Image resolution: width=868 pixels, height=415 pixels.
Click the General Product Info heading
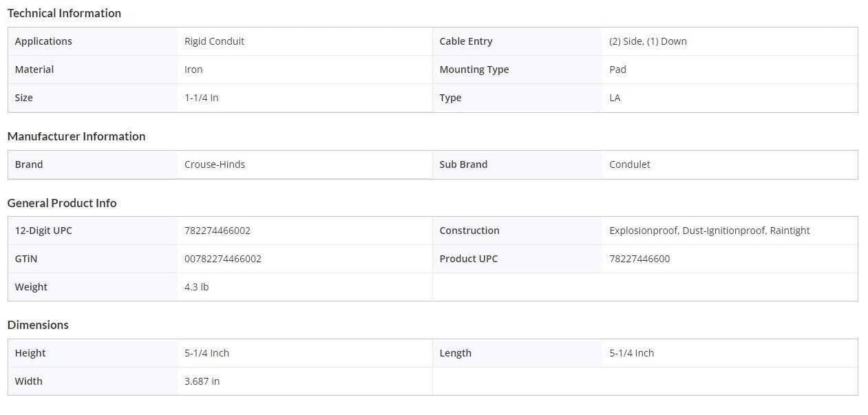[x=62, y=203]
